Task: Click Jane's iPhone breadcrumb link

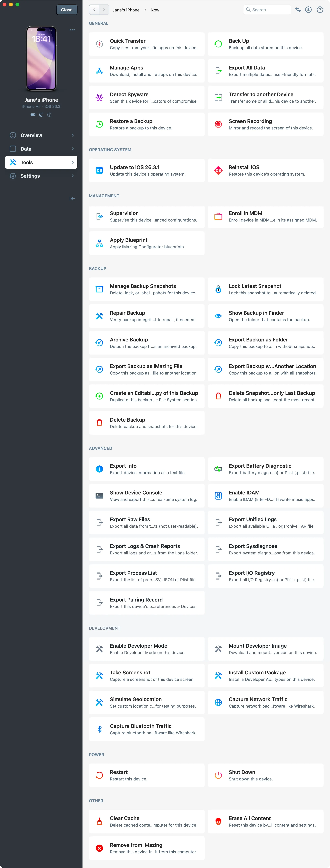Action: point(126,10)
